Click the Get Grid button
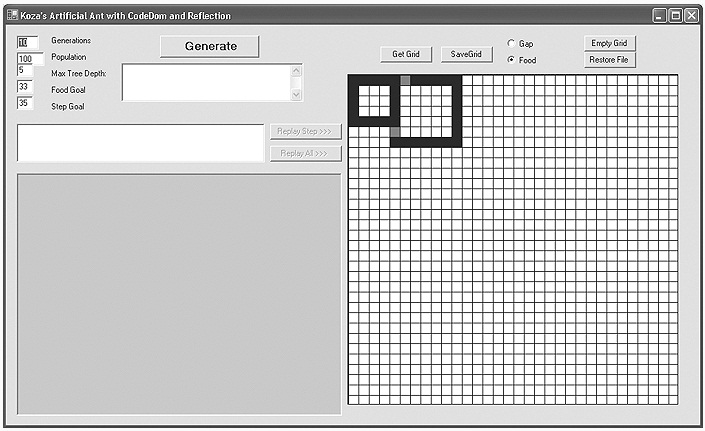This screenshot has width=705, height=431. click(x=406, y=54)
